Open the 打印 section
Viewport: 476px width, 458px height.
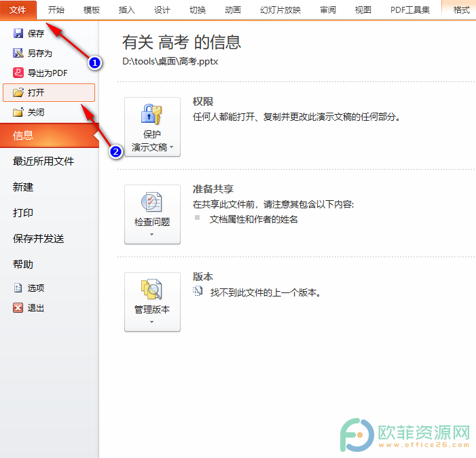click(x=50, y=212)
